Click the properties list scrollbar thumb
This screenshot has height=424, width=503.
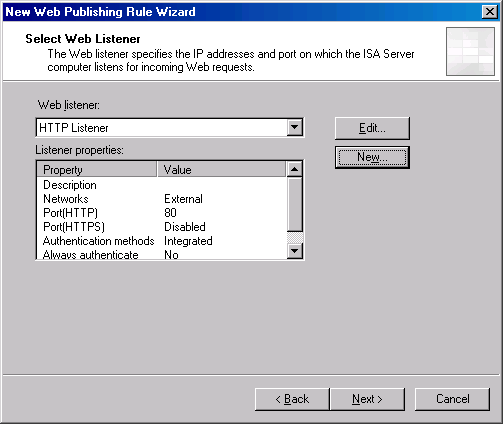(294, 204)
